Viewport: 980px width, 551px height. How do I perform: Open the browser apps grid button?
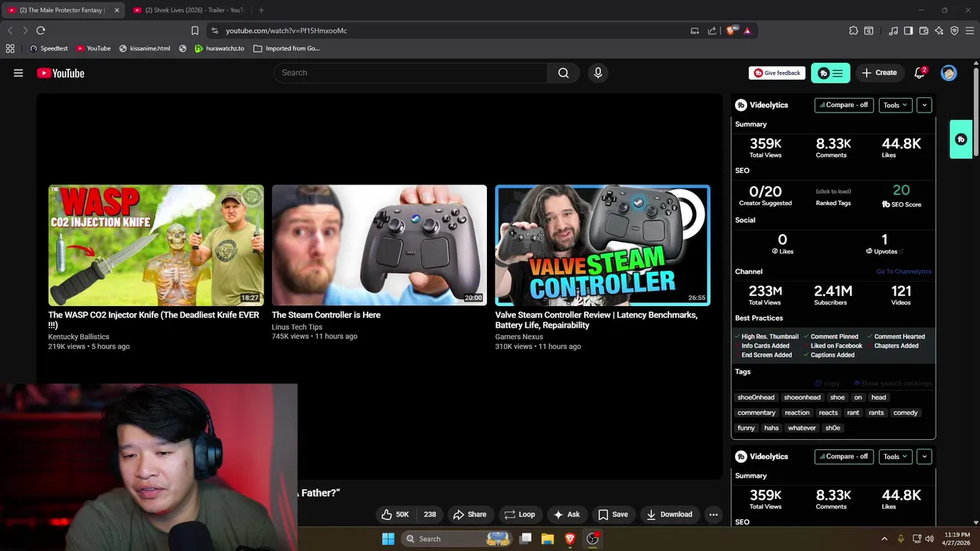click(10, 48)
